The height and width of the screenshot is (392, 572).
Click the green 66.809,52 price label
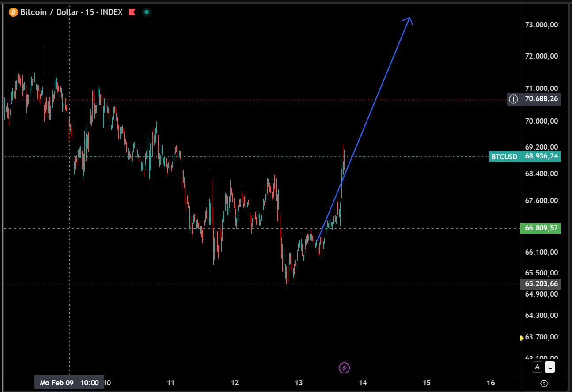pos(542,228)
